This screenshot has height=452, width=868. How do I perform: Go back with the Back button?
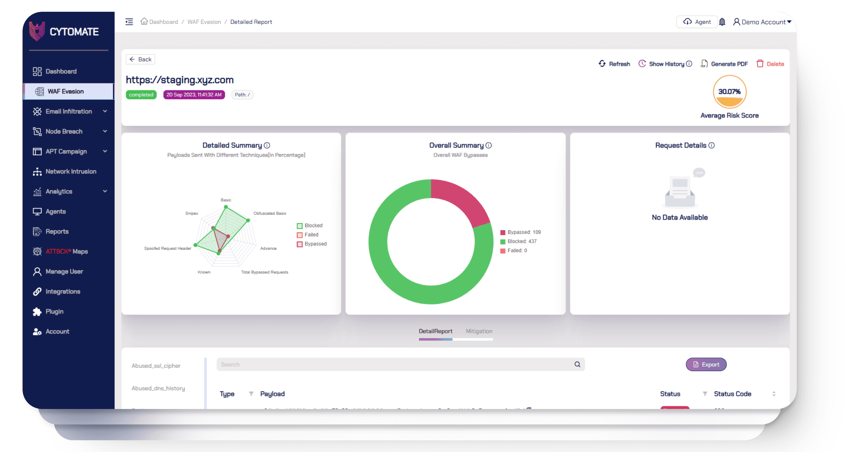(x=140, y=59)
